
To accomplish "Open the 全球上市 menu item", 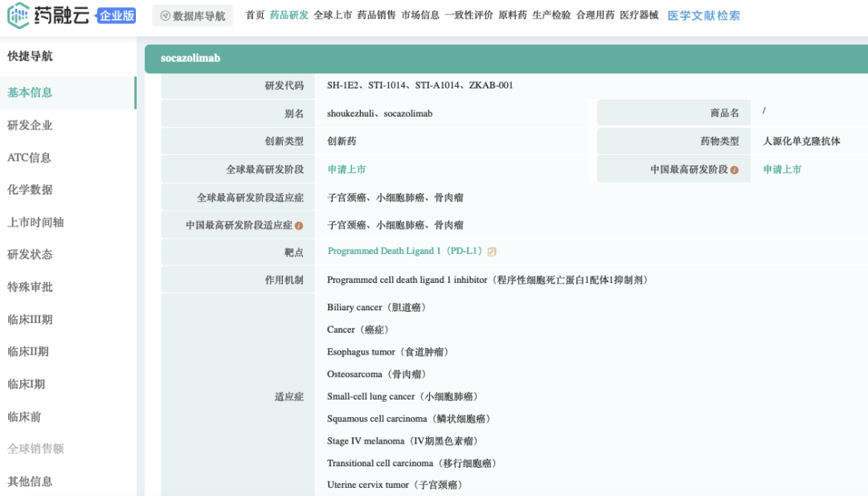I will 333,15.
